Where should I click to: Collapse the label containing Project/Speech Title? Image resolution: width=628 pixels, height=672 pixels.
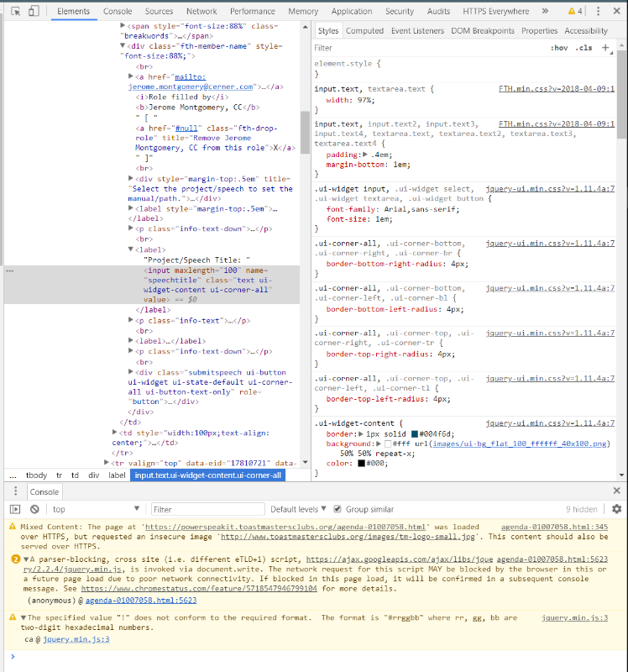[131, 249]
